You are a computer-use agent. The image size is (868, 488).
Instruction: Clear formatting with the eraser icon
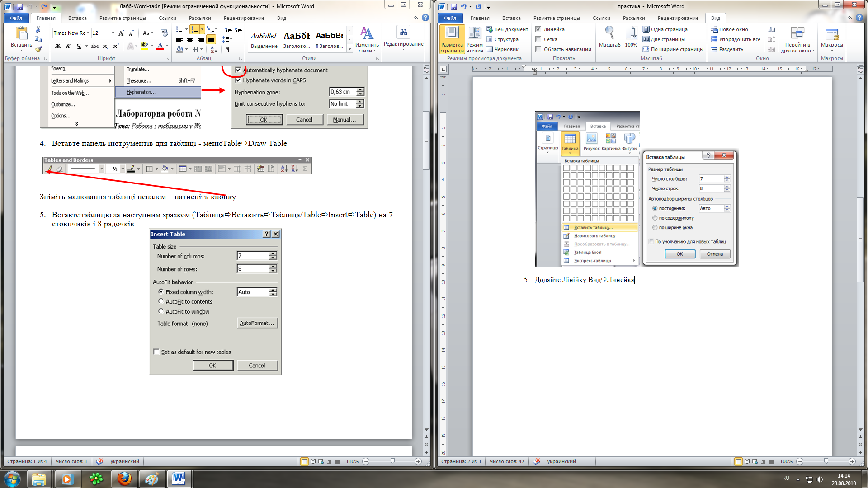point(165,33)
